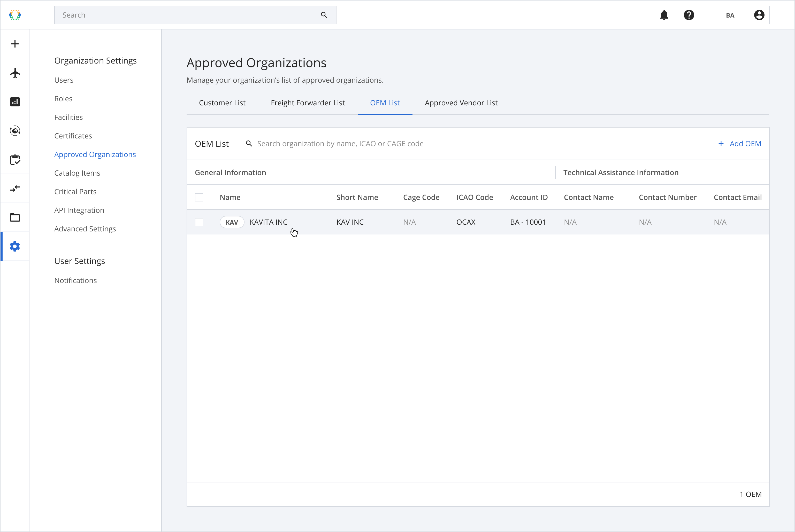795x532 pixels.
Task: Switch to Approved Vendor List tab
Action: coord(461,103)
